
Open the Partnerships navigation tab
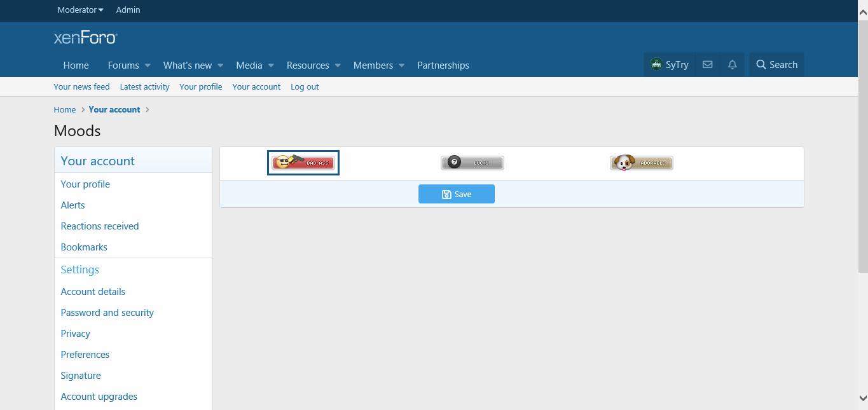point(443,65)
